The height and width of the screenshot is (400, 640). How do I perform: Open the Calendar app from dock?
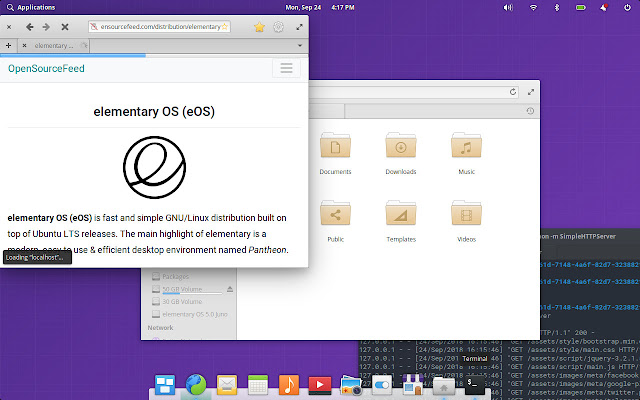[x=258, y=384]
